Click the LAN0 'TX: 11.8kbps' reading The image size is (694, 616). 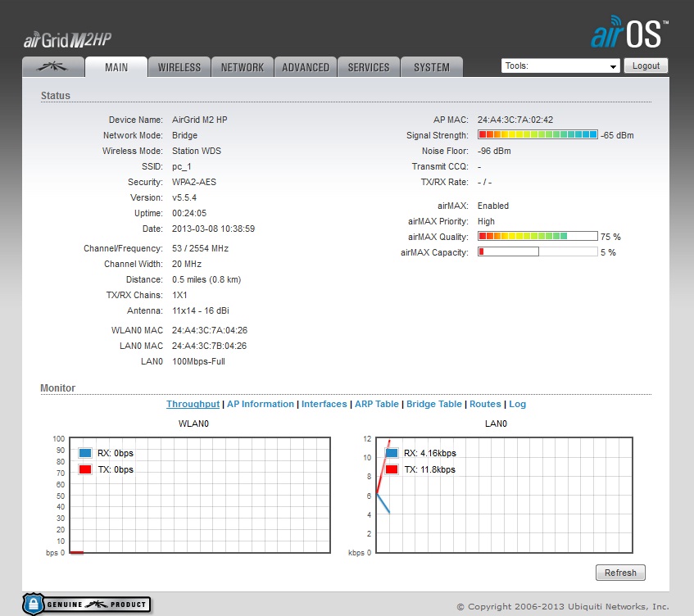tap(430, 469)
